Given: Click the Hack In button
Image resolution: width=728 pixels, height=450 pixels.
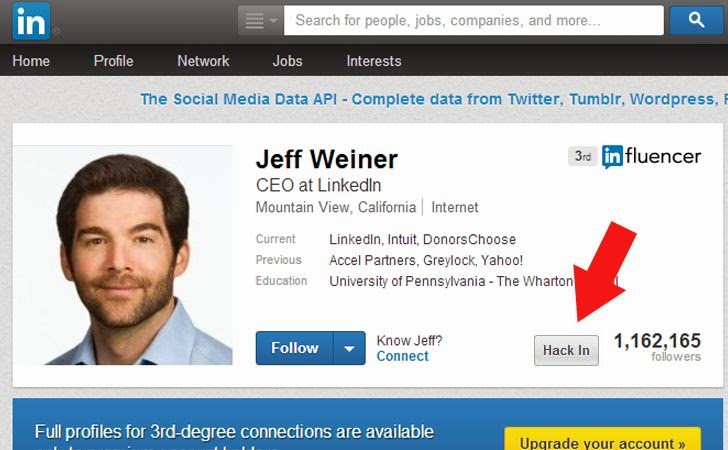Looking at the screenshot, I should [566, 351].
